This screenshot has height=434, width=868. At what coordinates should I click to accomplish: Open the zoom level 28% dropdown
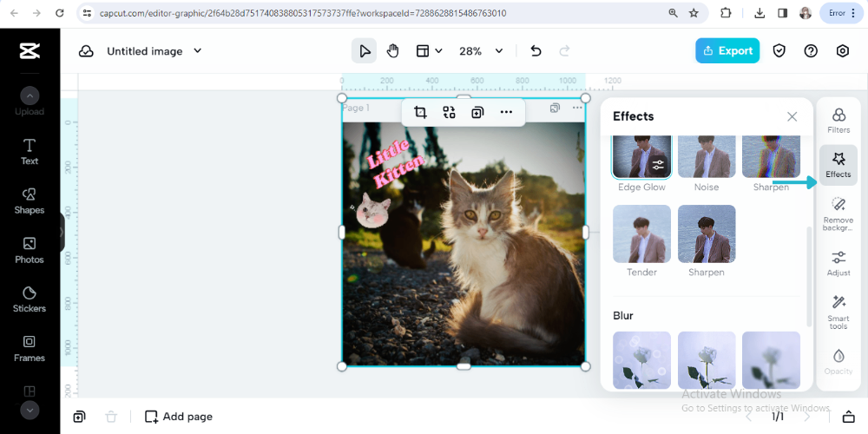click(481, 51)
